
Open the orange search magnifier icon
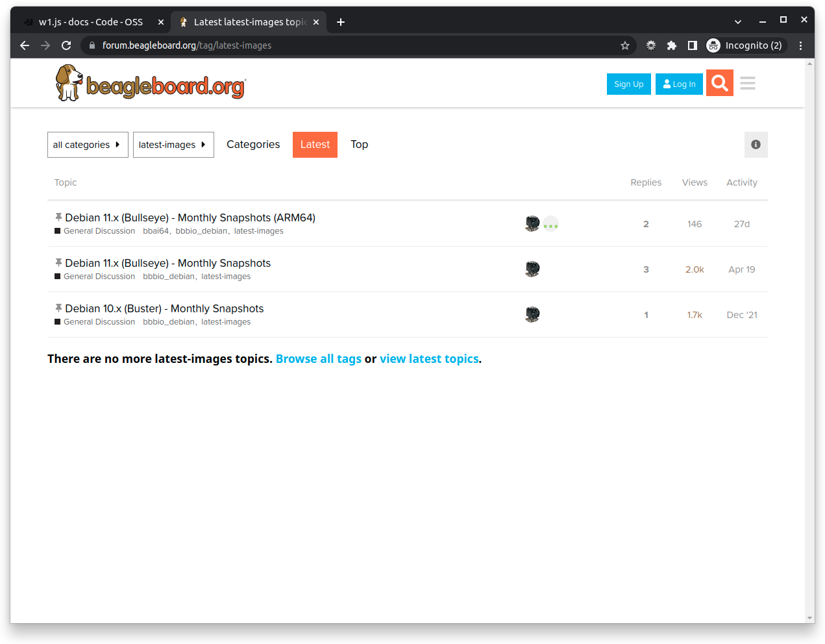[x=719, y=83]
